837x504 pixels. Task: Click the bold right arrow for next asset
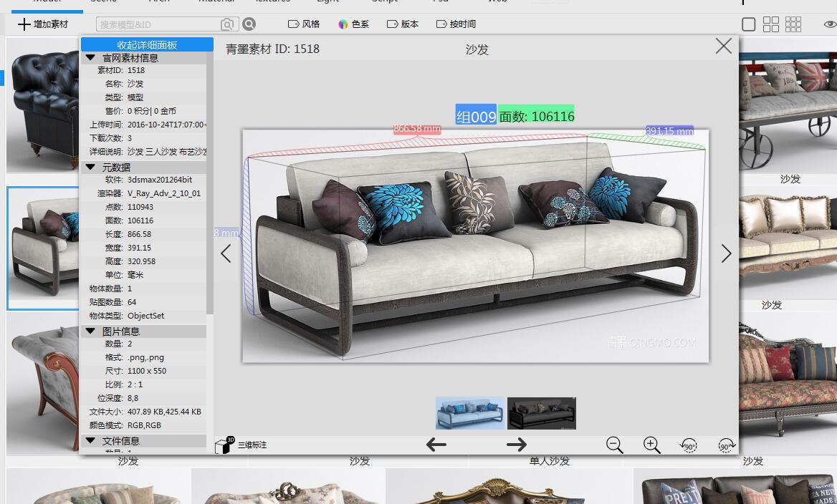coord(516,445)
